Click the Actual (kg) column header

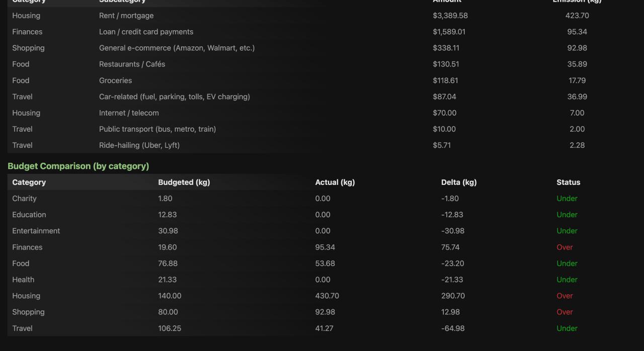tap(335, 182)
